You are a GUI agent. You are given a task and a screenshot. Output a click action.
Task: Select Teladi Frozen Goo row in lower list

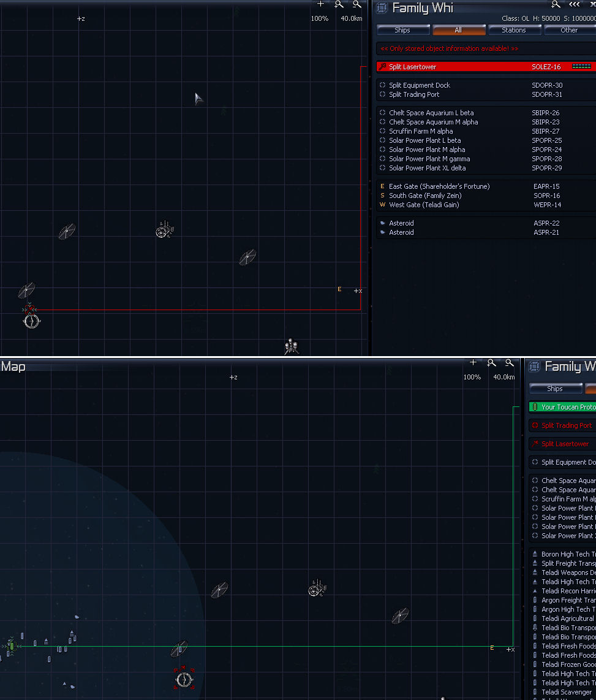tap(562, 664)
